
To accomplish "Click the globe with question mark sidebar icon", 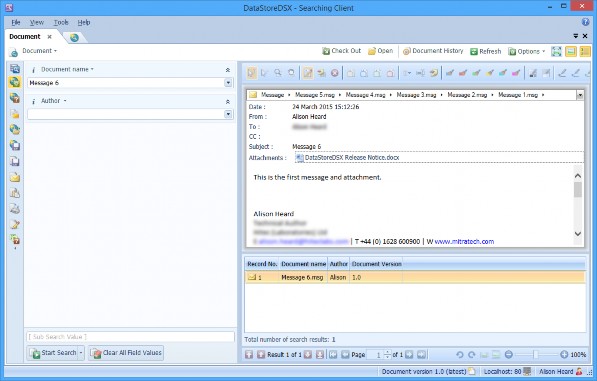I will coord(14,98).
